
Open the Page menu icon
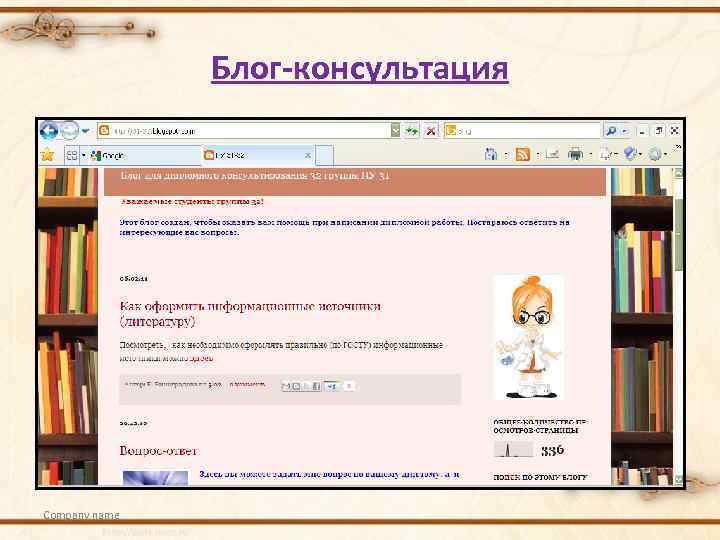(606, 155)
